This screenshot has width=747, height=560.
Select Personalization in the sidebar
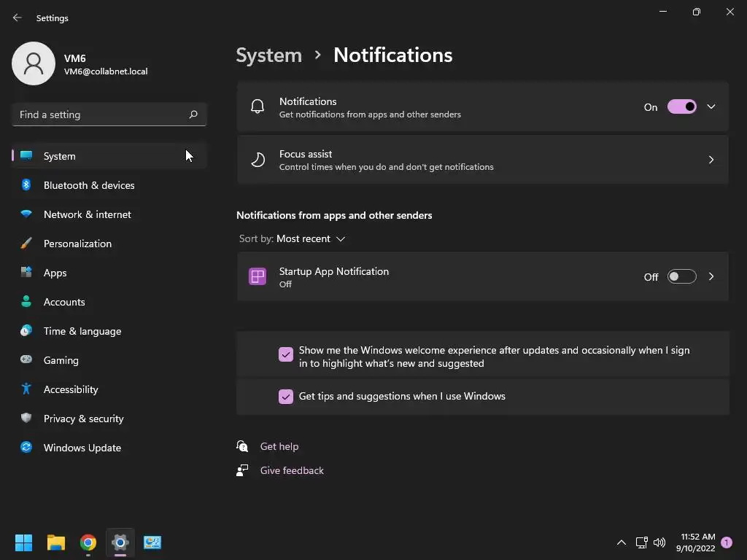[77, 244]
